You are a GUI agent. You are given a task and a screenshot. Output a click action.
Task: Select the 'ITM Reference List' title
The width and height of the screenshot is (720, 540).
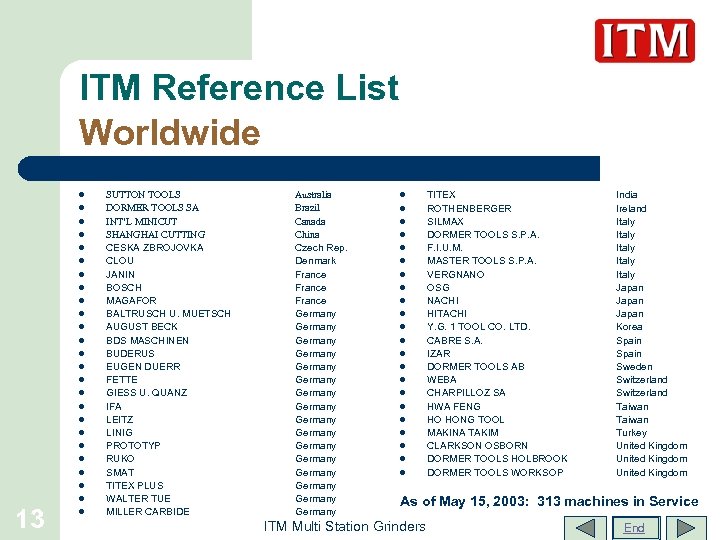pos(239,87)
